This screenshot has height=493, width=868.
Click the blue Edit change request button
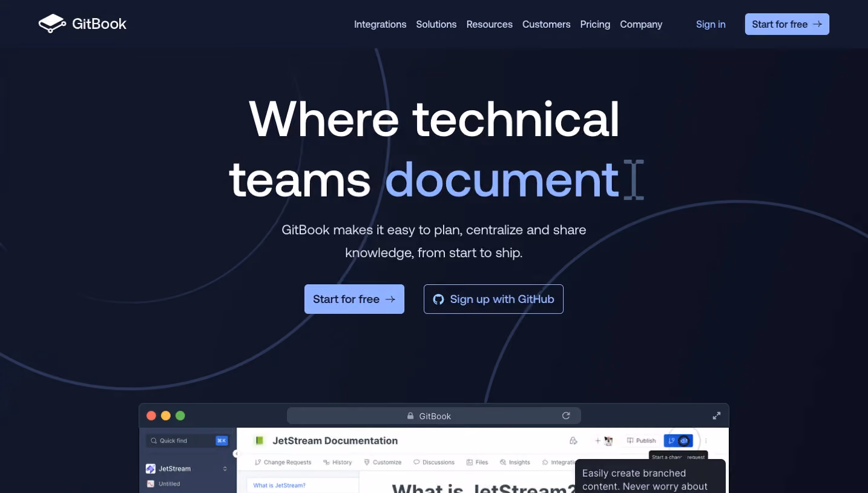pyautogui.click(x=678, y=441)
